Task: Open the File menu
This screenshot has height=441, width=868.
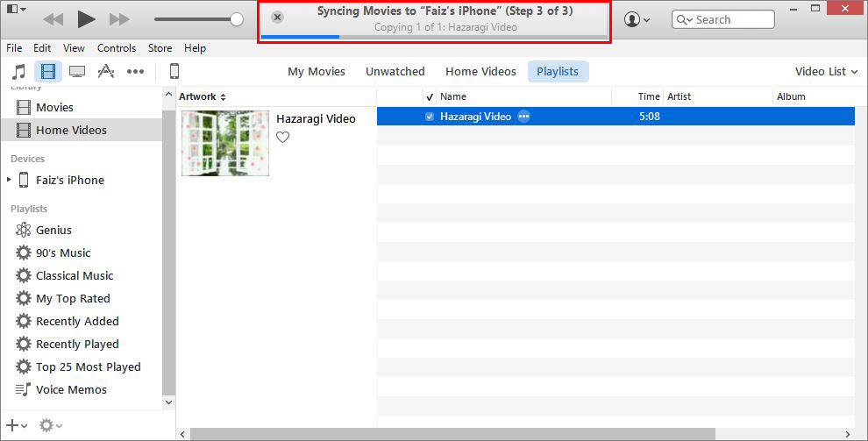Action: 14,48
